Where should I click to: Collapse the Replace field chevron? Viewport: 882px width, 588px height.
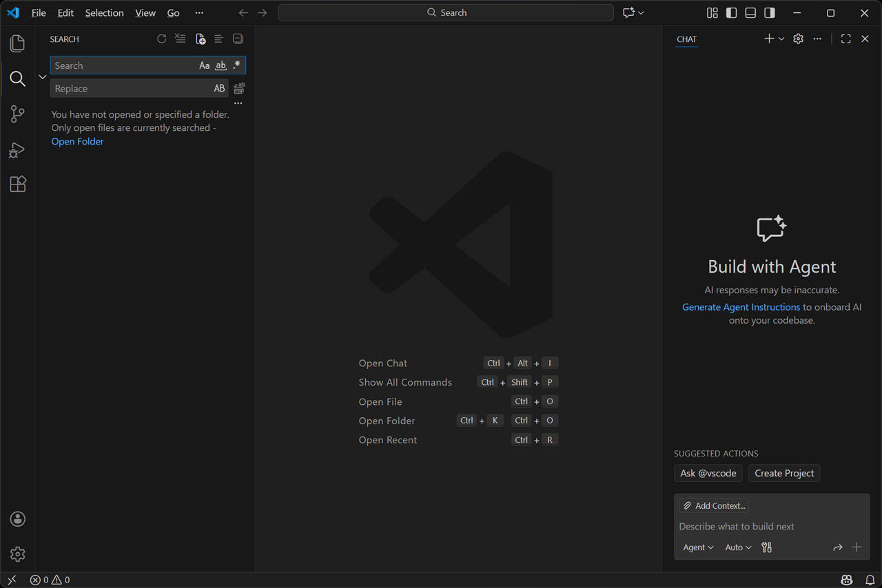point(42,77)
